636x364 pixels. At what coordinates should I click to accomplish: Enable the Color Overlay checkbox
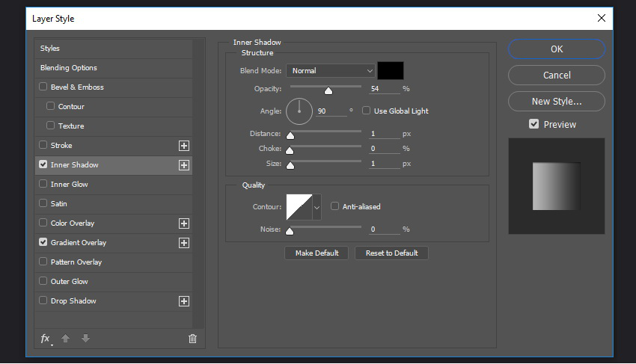[43, 223]
